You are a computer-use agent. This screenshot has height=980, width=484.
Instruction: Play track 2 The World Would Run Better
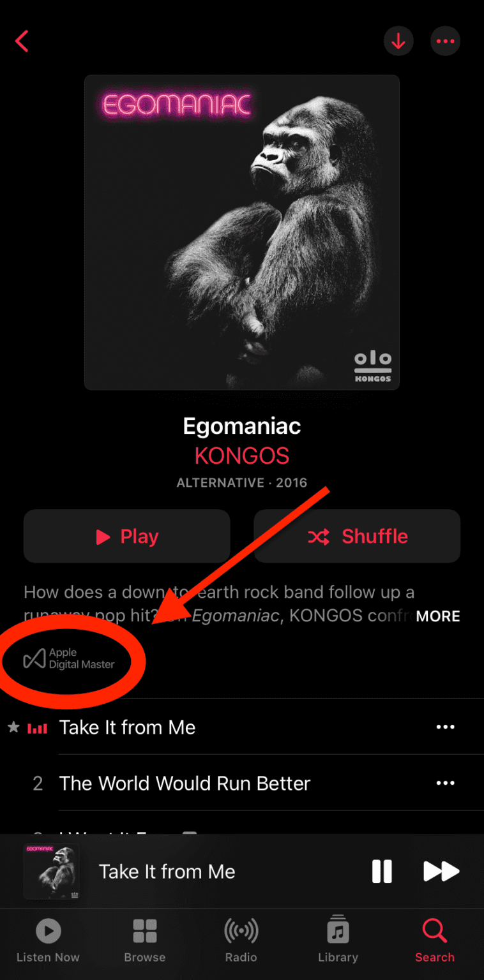click(x=185, y=783)
